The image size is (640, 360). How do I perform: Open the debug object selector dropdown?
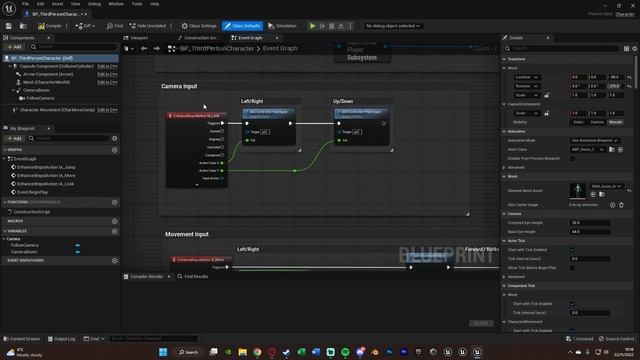click(393, 26)
